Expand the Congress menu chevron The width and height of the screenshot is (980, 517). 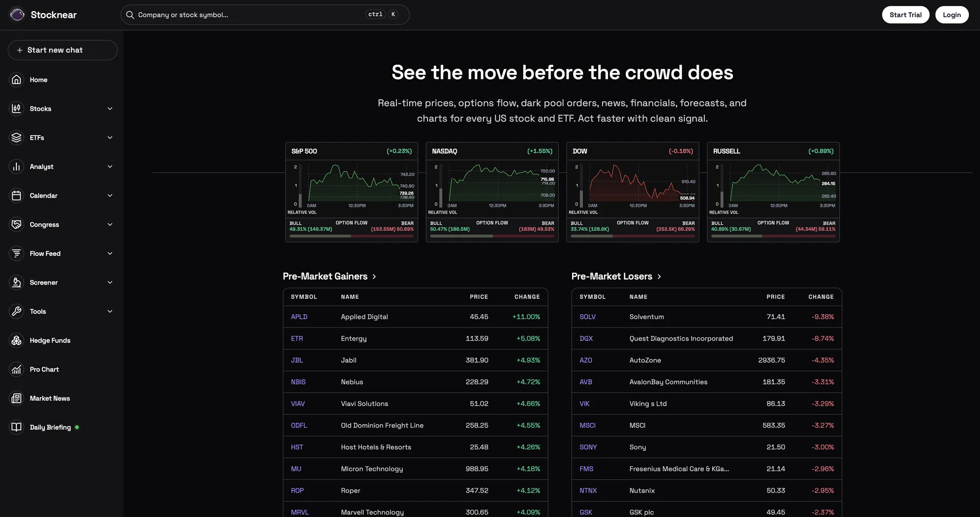tap(110, 225)
